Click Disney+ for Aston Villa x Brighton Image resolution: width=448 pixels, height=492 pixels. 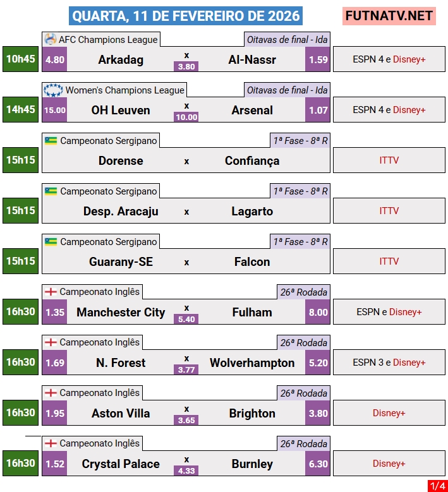coord(389,413)
